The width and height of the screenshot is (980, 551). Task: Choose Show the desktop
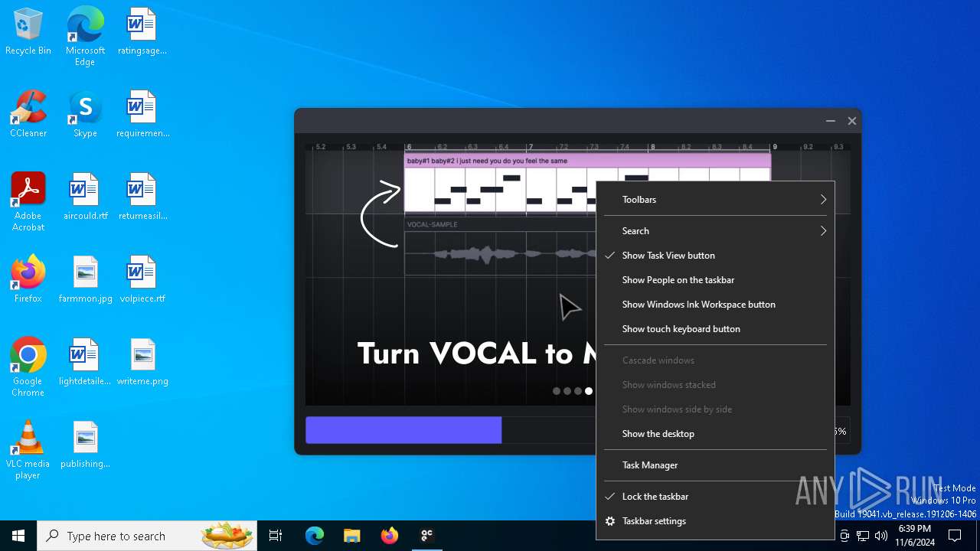715,434
